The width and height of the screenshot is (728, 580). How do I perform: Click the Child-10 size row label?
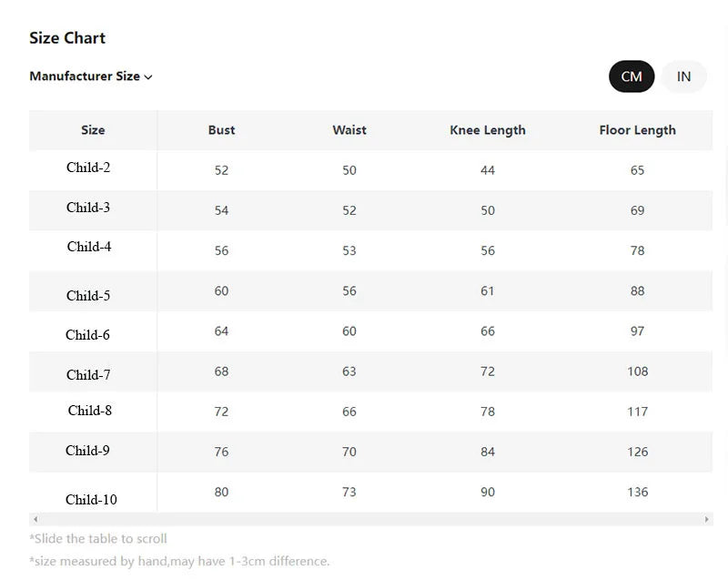[91, 500]
